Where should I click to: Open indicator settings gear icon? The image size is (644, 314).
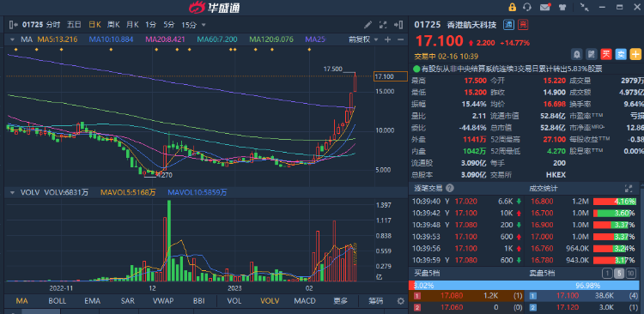click(400, 301)
